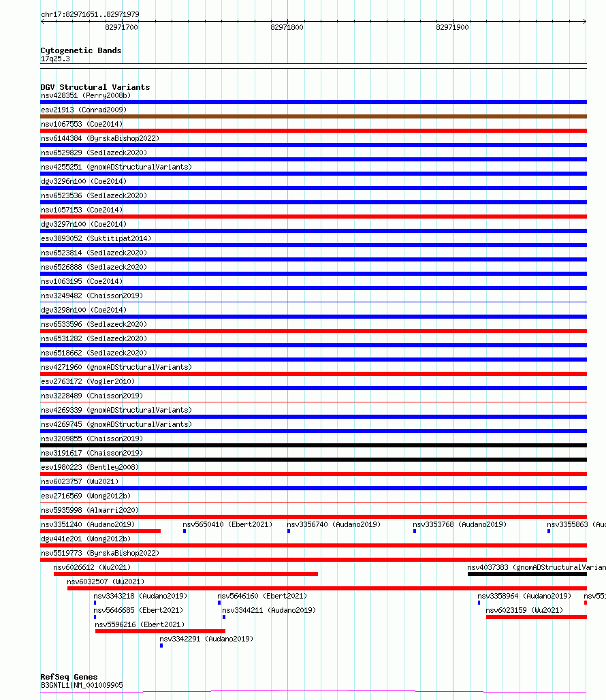The image size is (606, 700).
Task: Select nsv6518662 (Sedlazeck2020) label
Action: [x=94, y=353]
